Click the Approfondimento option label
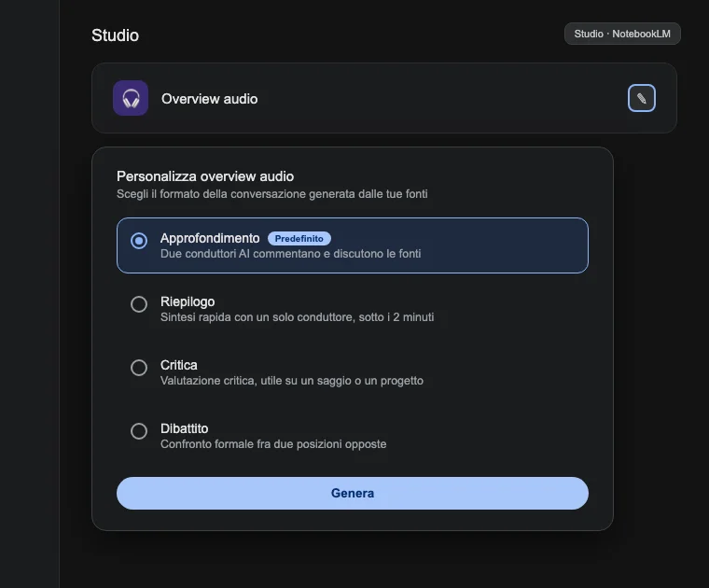Screen dimensions: 709x588 pyautogui.click(x=210, y=238)
